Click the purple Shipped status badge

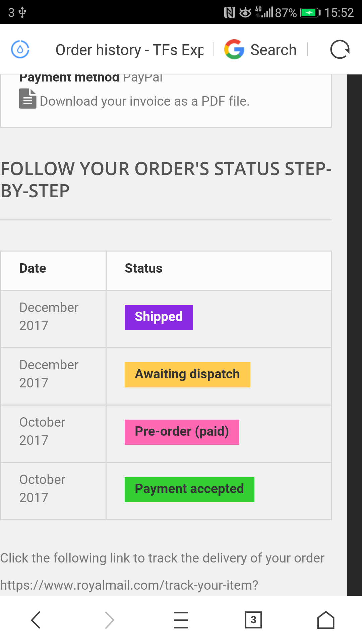tap(159, 317)
